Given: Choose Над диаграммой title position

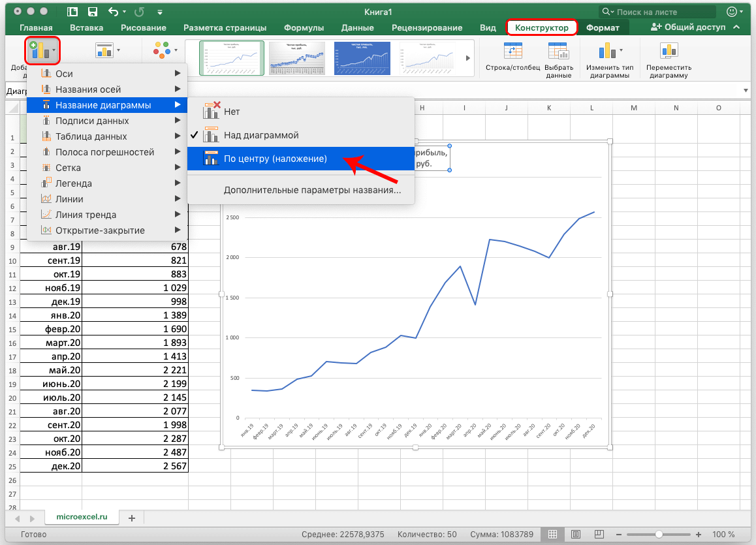Looking at the screenshot, I should click(x=301, y=135).
